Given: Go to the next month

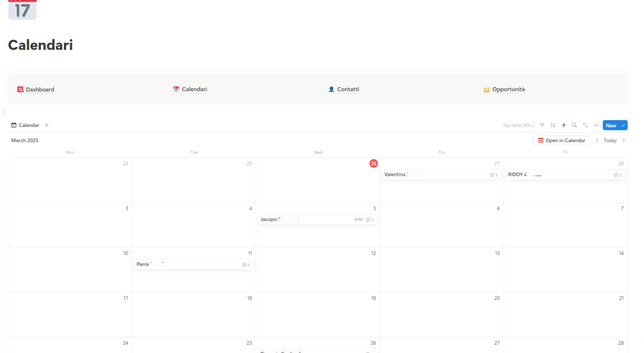Looking at the screenshot, I should (623, 140).
